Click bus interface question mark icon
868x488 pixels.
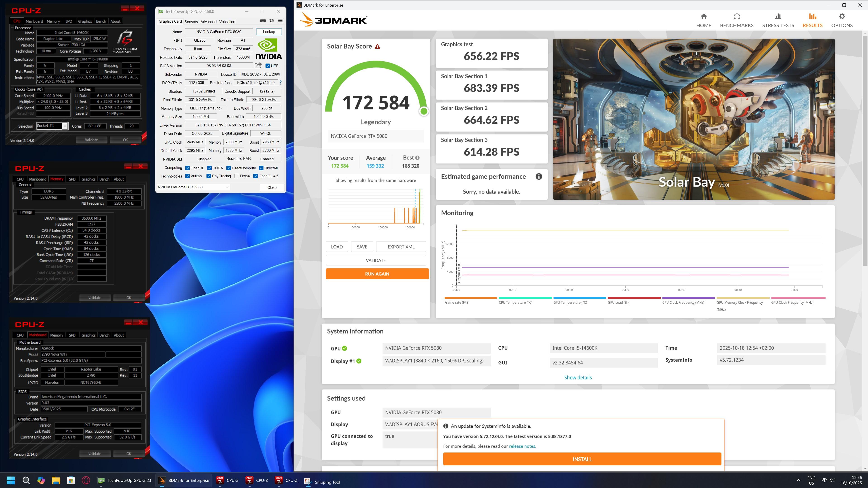280,83
